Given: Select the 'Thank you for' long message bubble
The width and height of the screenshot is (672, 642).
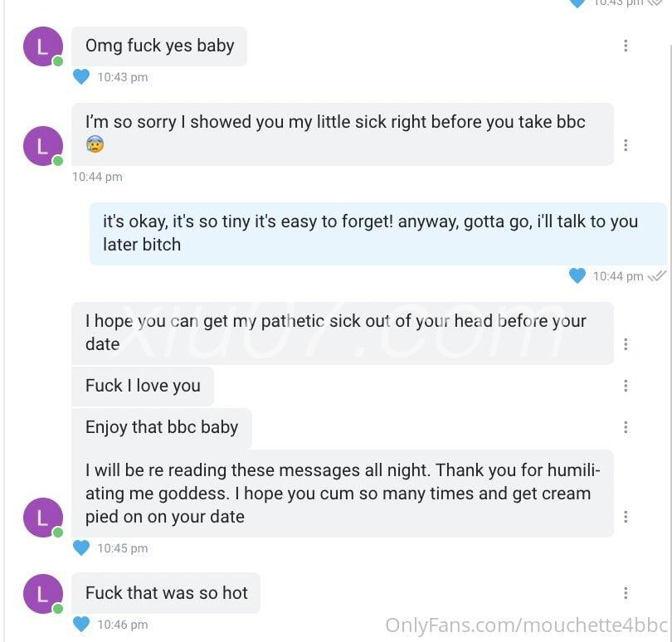Looking at the screenshot, I should (x=343, y=494).
